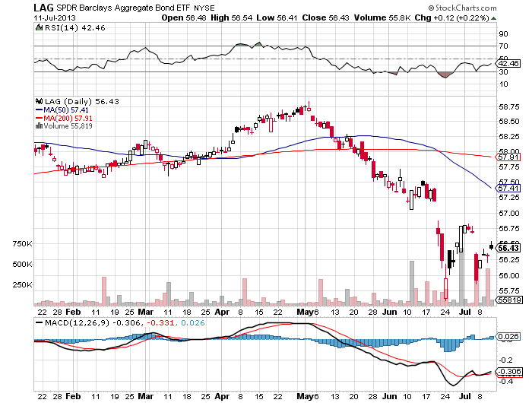Viewport: 532px width, 403px height.
Task: Click the blue MA(50) legend line marker
Action: tap(39, 109)
